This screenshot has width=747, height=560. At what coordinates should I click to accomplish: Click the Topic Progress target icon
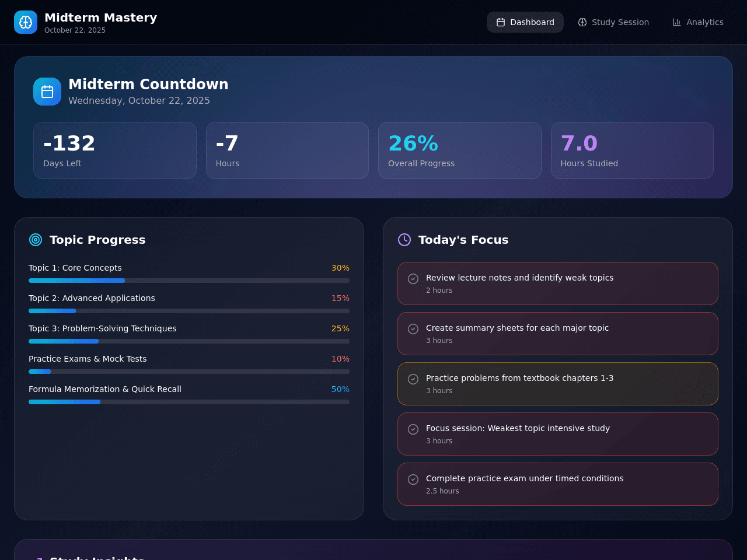pyautogui.click(x=36, y=240)
